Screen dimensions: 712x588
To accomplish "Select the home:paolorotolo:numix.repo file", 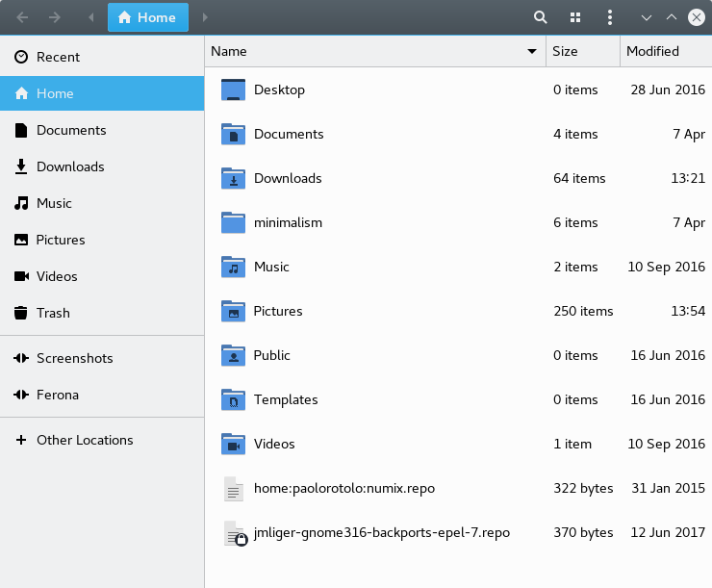I will [343, 488].
